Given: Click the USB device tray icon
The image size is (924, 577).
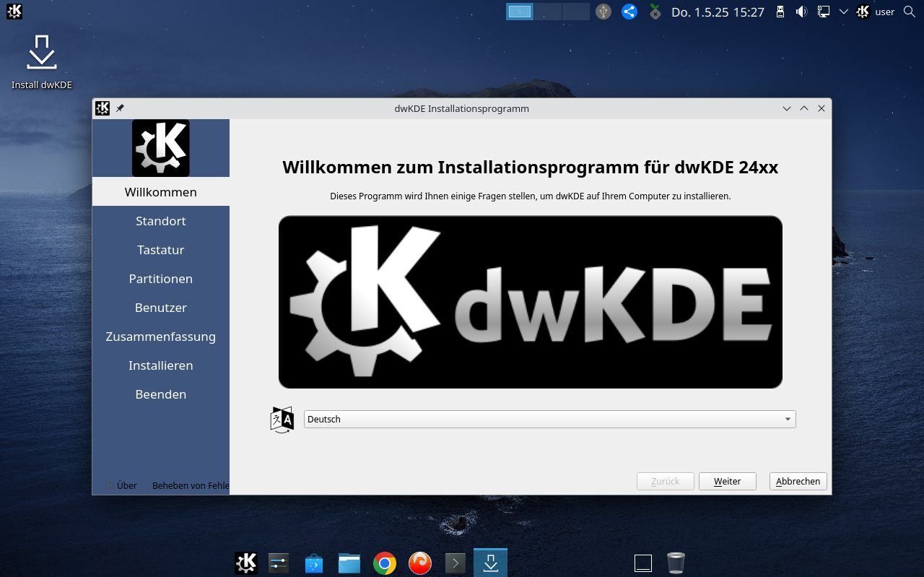Looking at the screenshot, I should pyautogui.click(x=603, y=12).
